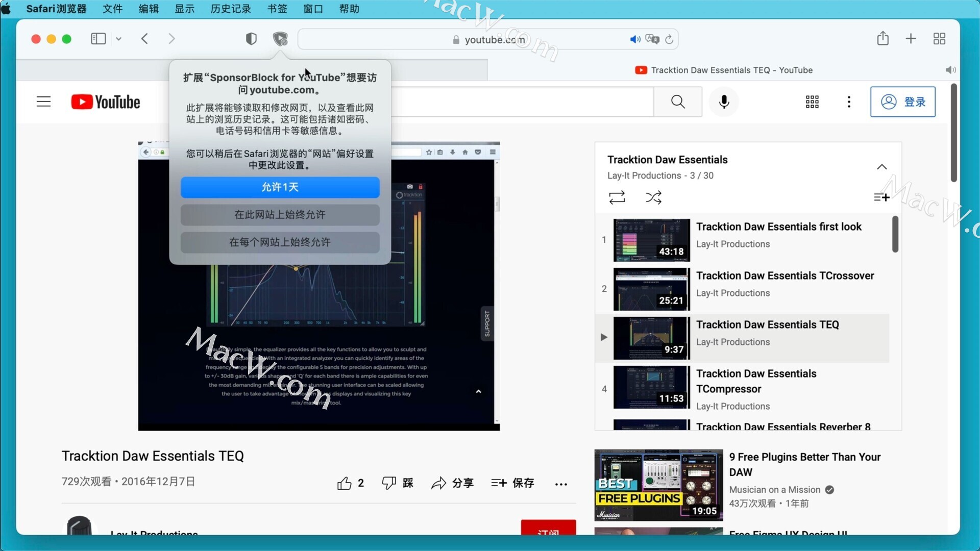This screenshot has width=980, height=551.
Task: Open more actions ellipsis under video
Action: point(561,484)
